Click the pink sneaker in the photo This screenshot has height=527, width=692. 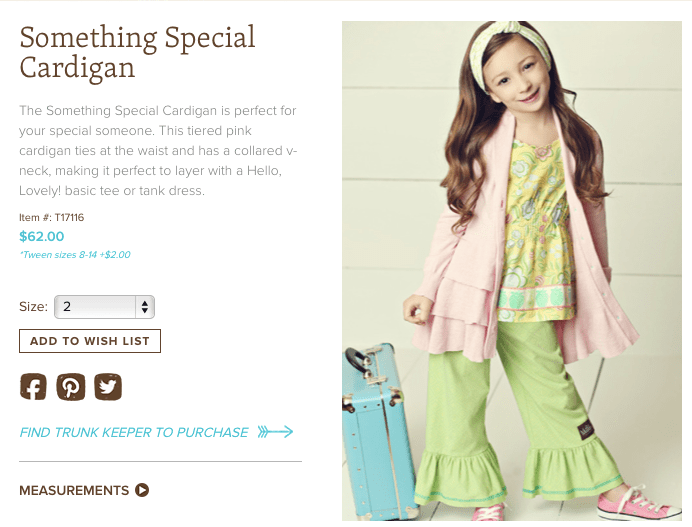tap(640, 505)
